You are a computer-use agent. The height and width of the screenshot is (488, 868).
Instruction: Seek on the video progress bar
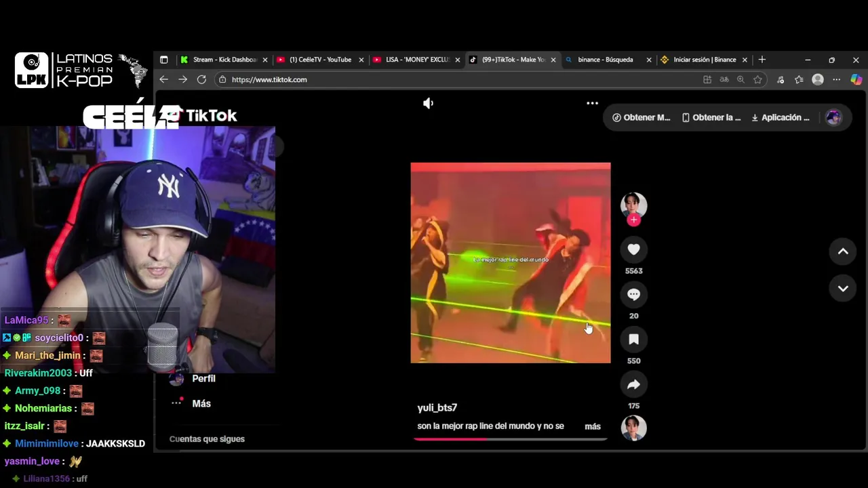[510, 439]
